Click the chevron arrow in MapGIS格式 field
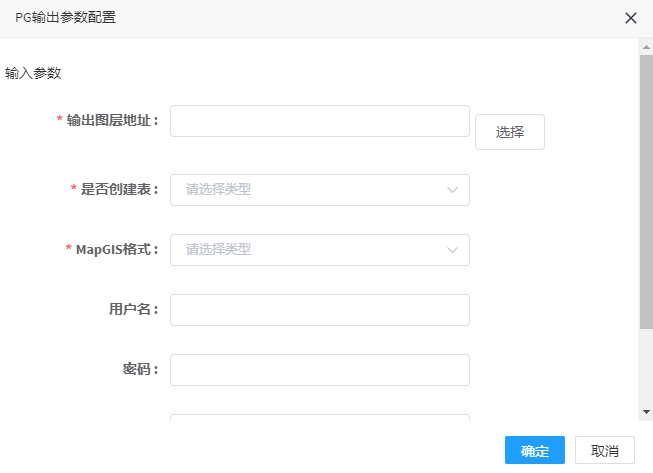 tap(452, 250)
